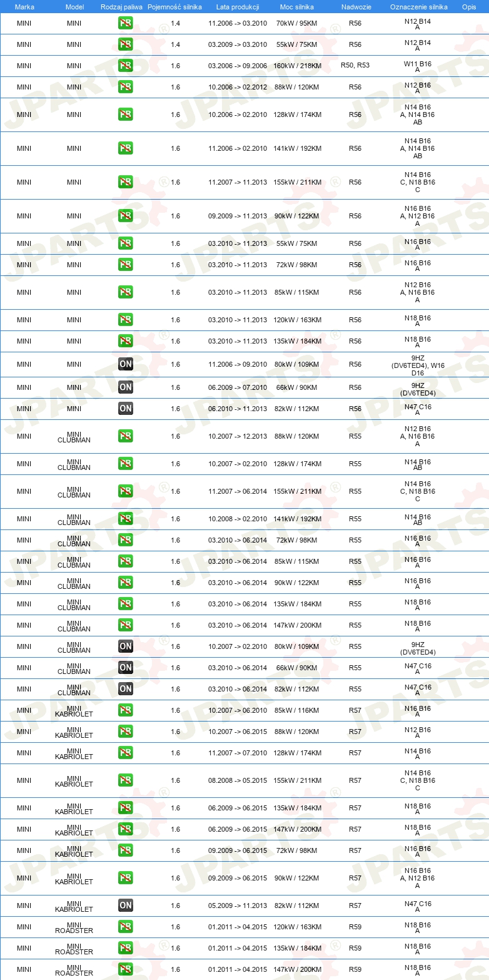Click the petrol icon in the R56 120kW / 163KM row
The width and height of the screenshot is (489, 980).
pyautogui.click(x=125, y=320)
